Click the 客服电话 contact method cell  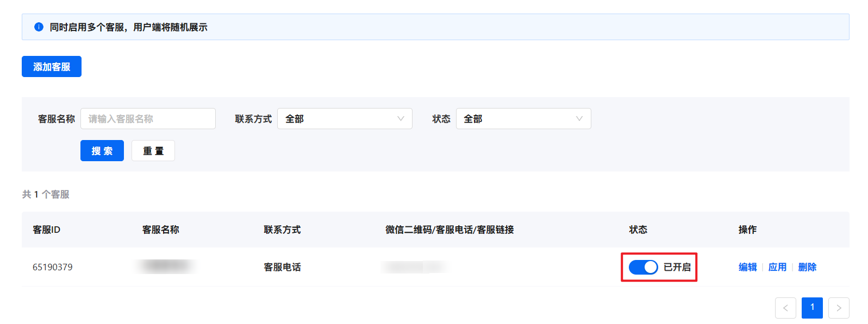[282, 267]
